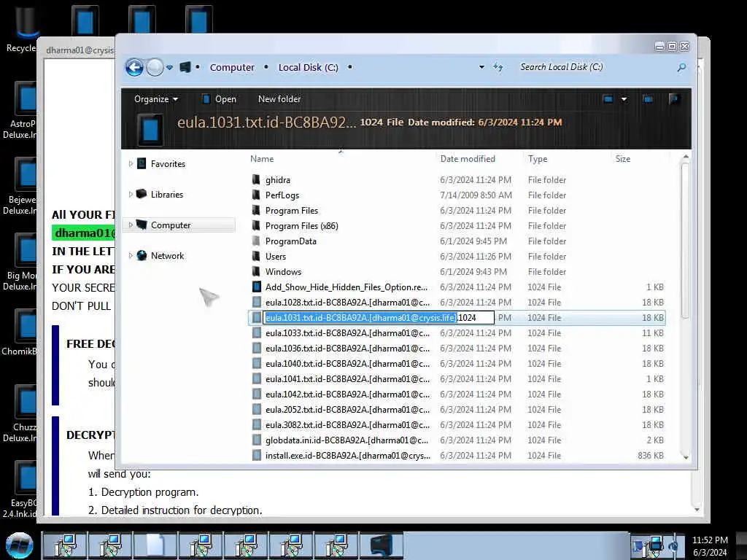Select the eula.1040.txt encrypted file icon
This screenshot has width=747, height=560.
tap(256, 363)
